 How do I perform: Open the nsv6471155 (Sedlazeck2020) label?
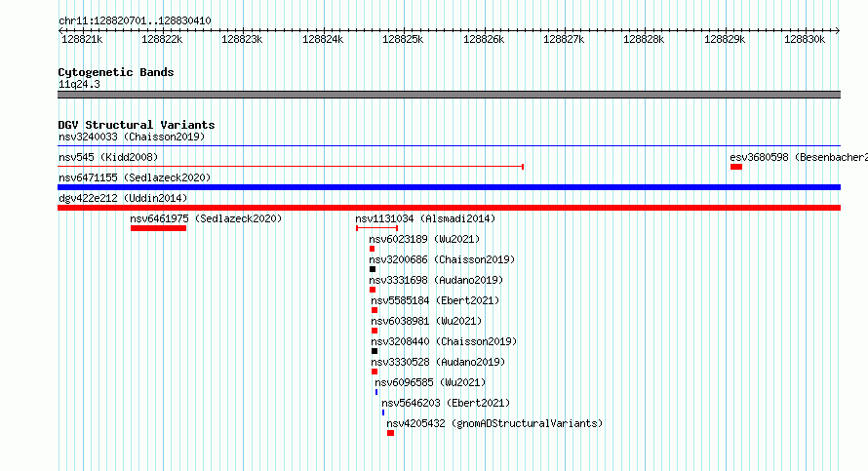(135, 177)
